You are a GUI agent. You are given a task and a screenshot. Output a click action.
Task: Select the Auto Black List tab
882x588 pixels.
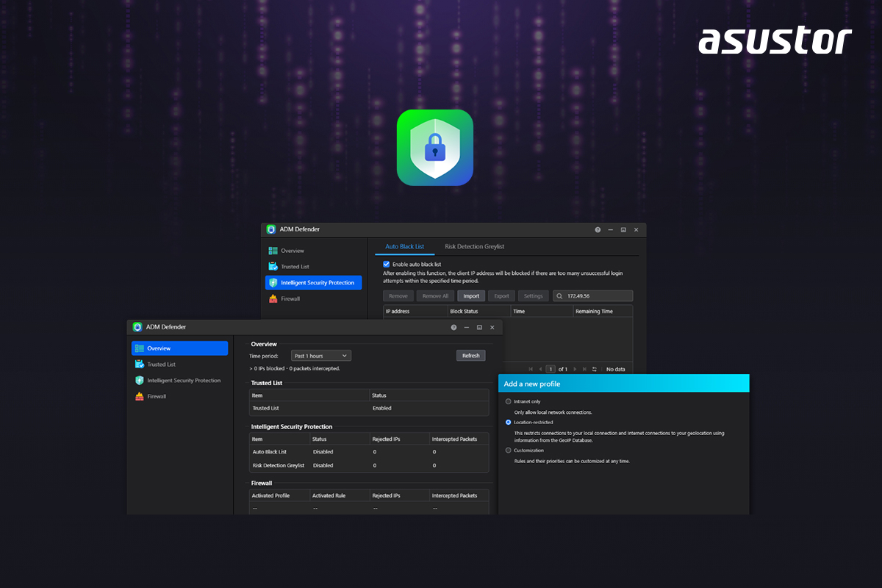coord(404,246)
